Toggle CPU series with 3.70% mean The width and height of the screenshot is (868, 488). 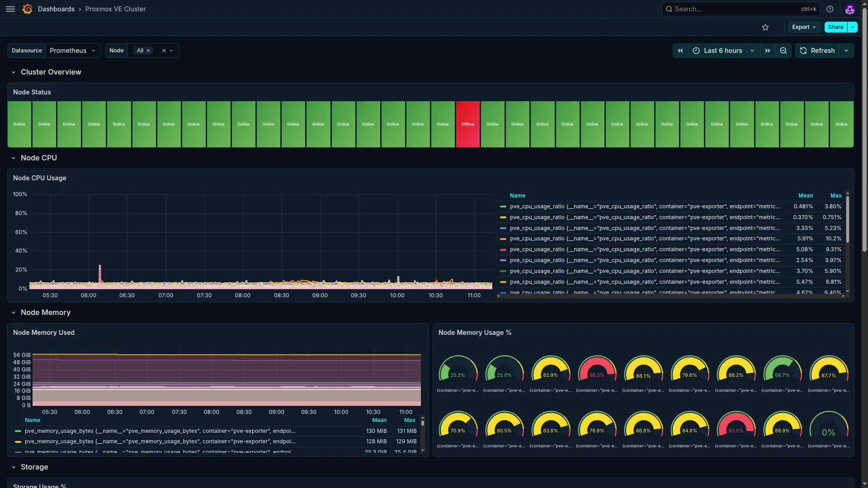click(645, 271)
